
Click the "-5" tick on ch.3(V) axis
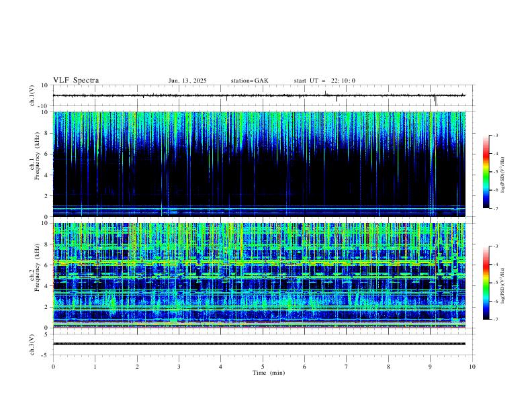(x=46, y=355)
